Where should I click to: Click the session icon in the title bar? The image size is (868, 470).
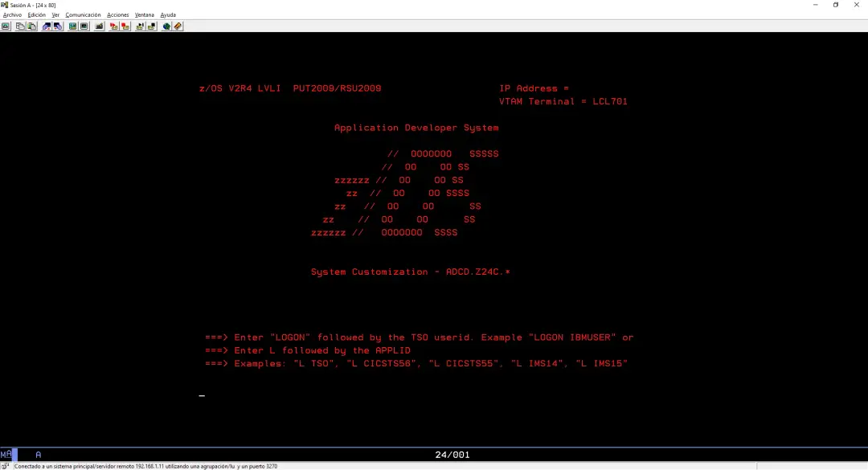5,5
